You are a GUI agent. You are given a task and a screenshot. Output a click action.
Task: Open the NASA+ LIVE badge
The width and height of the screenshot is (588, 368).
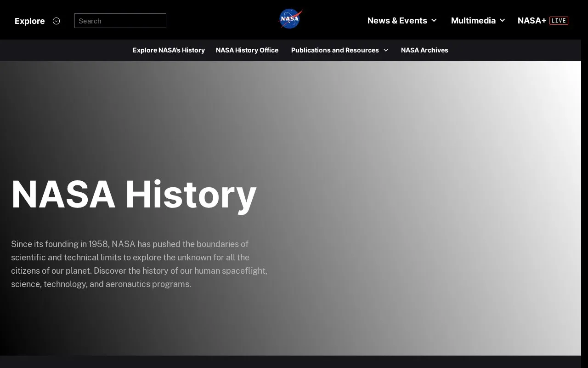pos(559,21)
